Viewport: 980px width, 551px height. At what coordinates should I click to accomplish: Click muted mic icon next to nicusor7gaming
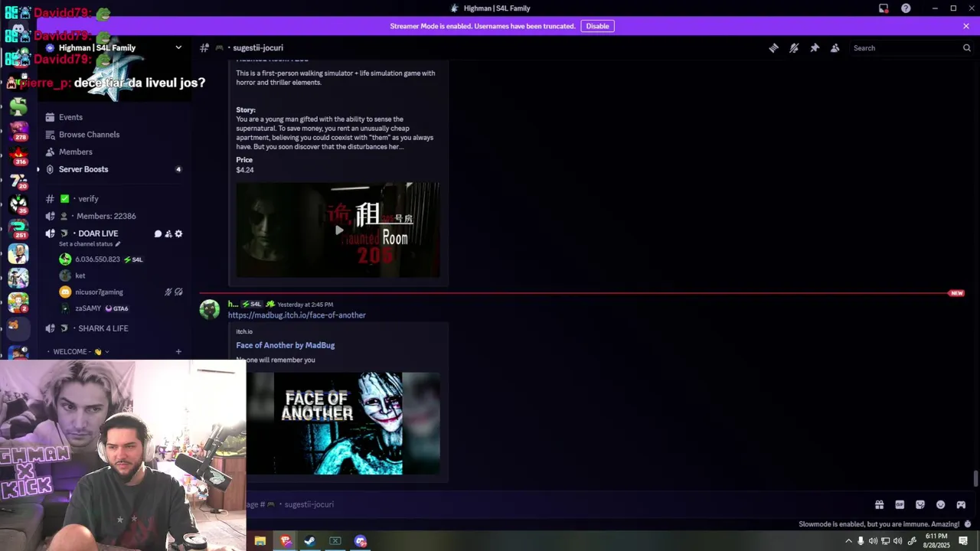pyautogui.click(x=168, y=292)
